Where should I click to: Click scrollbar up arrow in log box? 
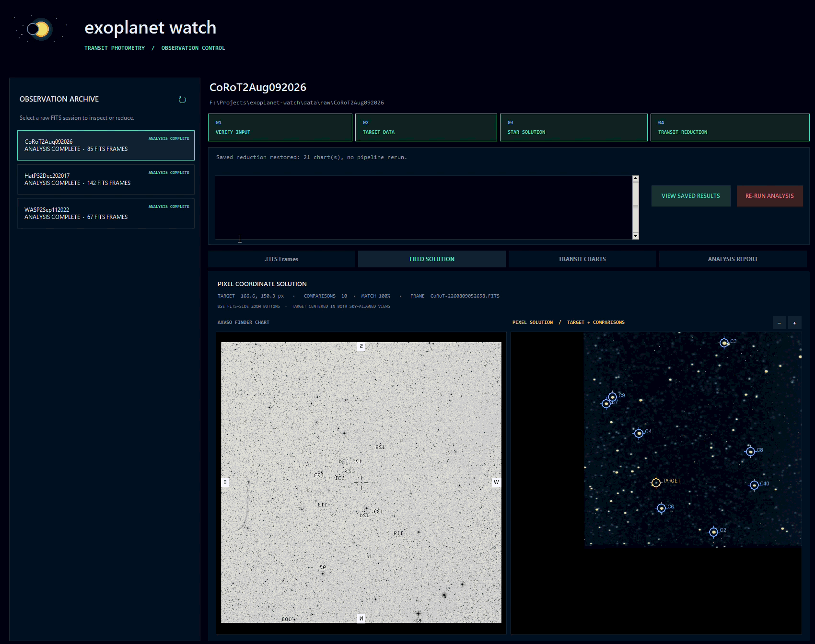[x=636, y=179]
